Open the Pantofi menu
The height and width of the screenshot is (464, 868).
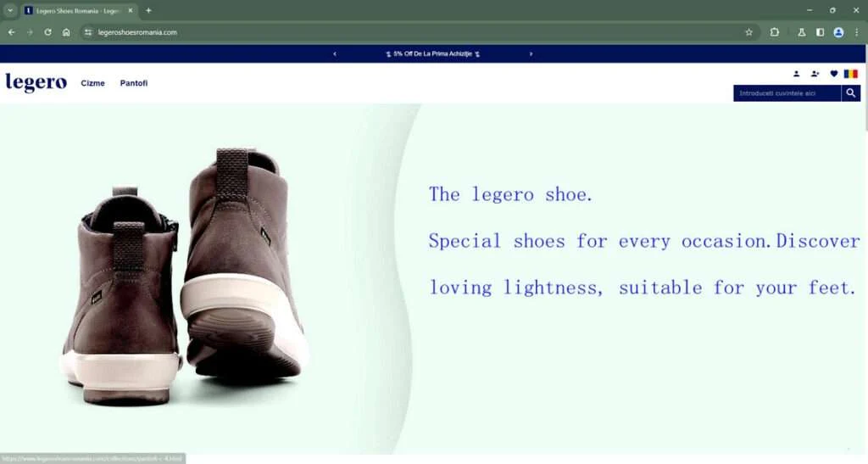[x=133, y=83]
